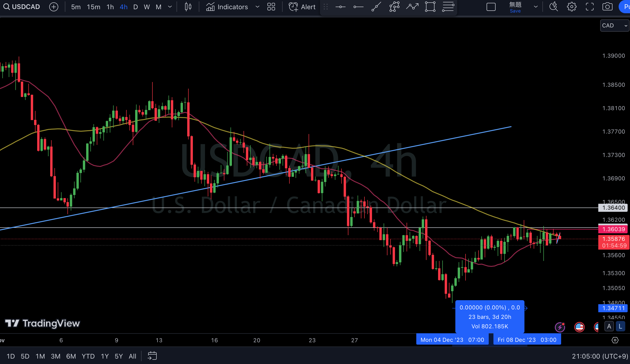Expand more timeframes chevron after M

[170, 7]
